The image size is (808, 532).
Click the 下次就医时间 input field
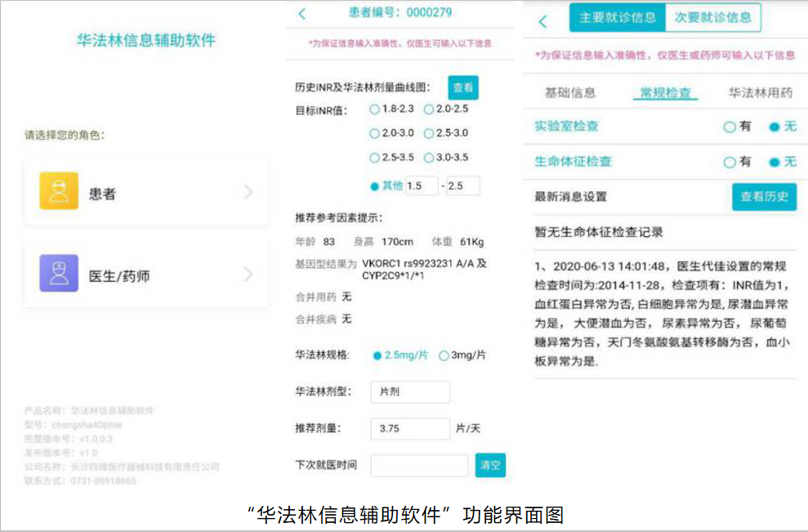click(x=418, y=465)
